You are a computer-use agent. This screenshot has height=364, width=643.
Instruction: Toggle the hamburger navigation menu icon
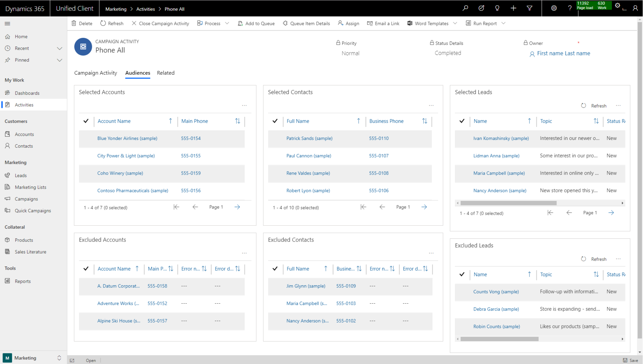pyautogui.click(x=7, y=23)
